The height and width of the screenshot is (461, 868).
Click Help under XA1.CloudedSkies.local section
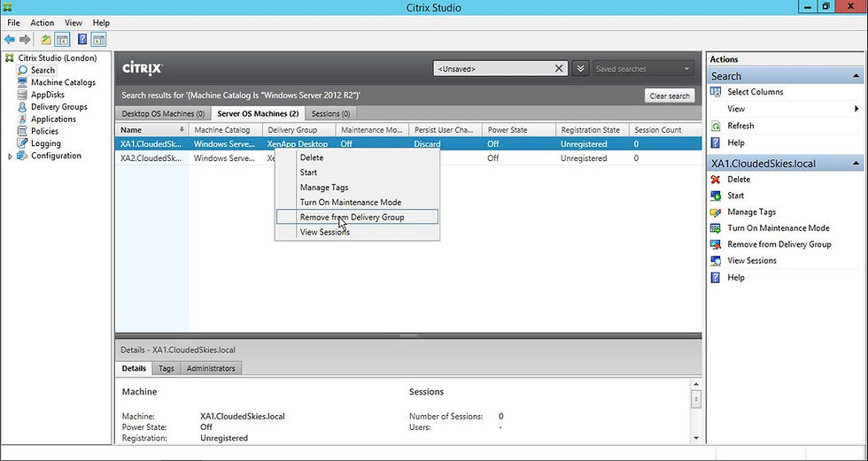pos(736,278)
